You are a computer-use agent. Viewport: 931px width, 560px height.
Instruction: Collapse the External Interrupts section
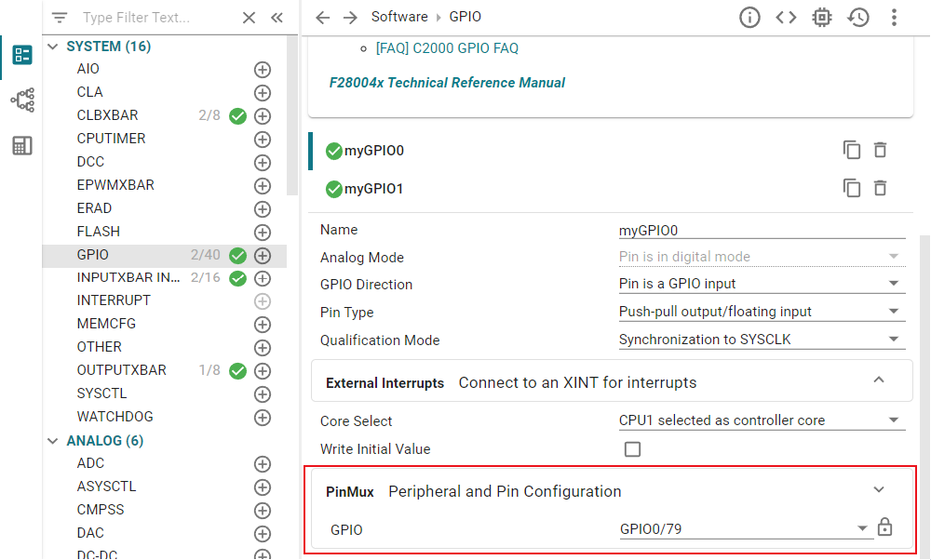(879, 380)
